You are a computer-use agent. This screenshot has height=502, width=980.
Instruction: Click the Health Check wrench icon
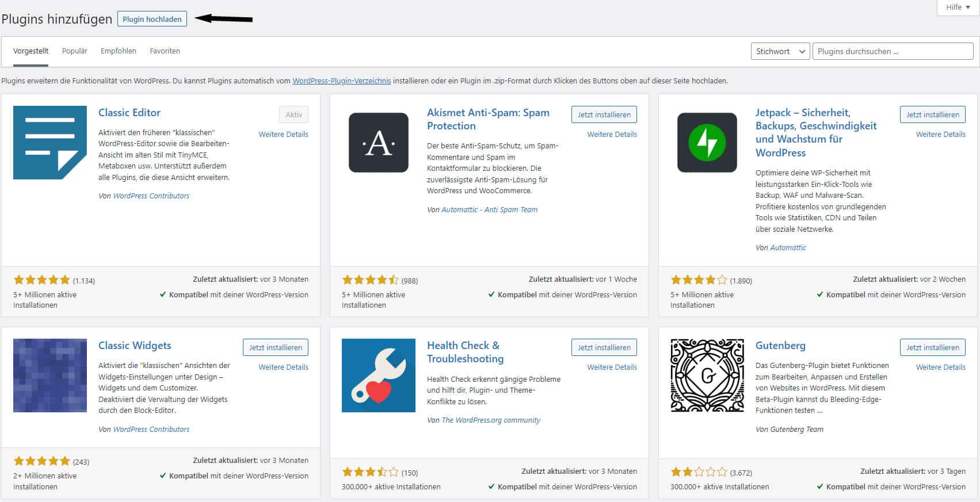point(379,375)
